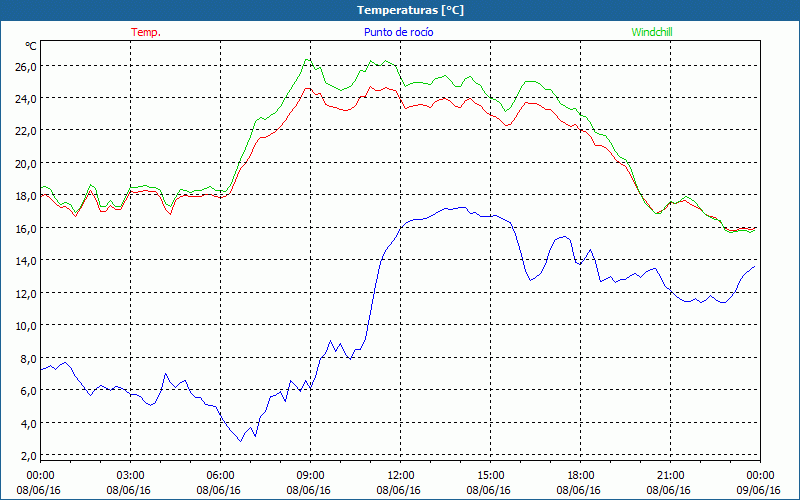This screenshot has height=500, width=800.
Task: Click the 10,0 y-axis value
Action: pyautogui.click(x=26, y=326)
